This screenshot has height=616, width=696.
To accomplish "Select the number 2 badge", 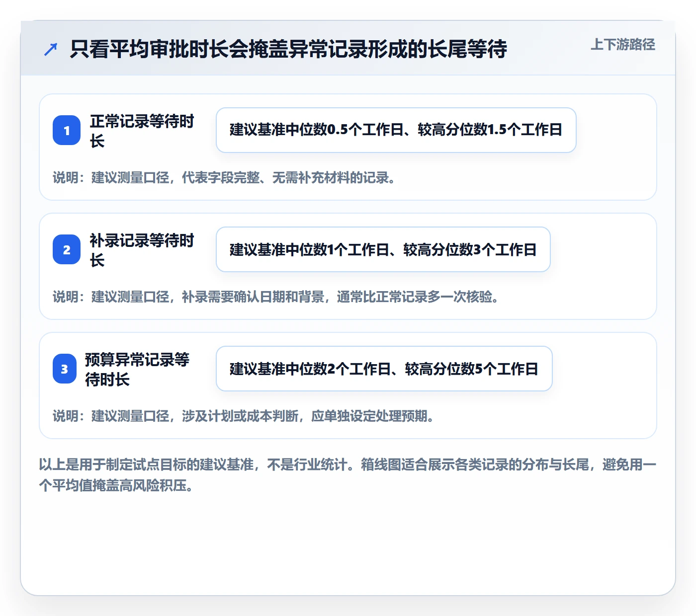I will coord(67,249).
